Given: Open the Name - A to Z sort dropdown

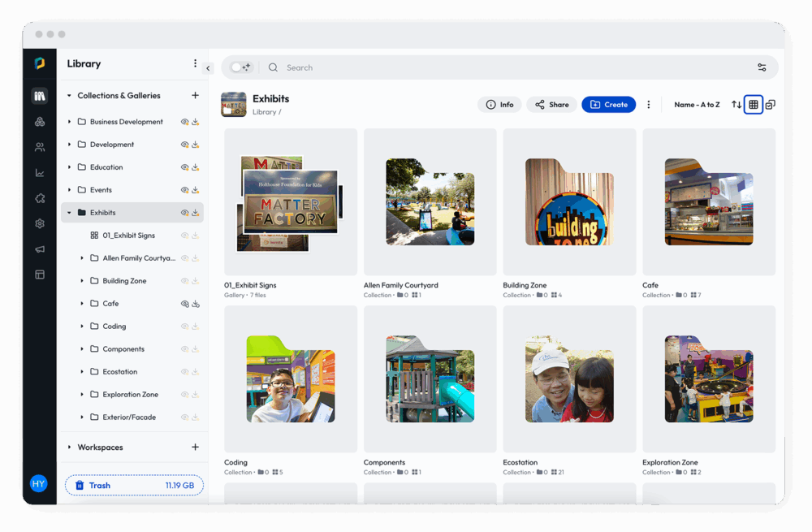Looking at the screenshot, I should [697, 105].
